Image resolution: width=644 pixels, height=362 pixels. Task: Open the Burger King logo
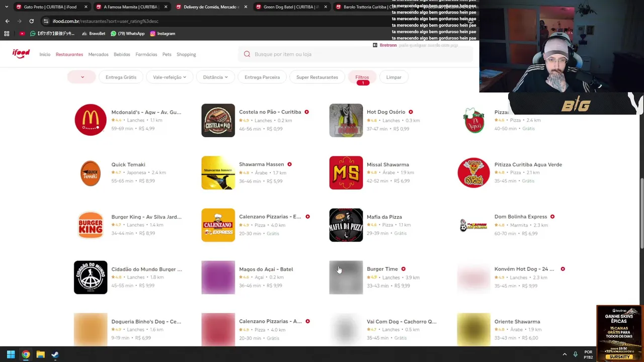click(x=91, y=225)
